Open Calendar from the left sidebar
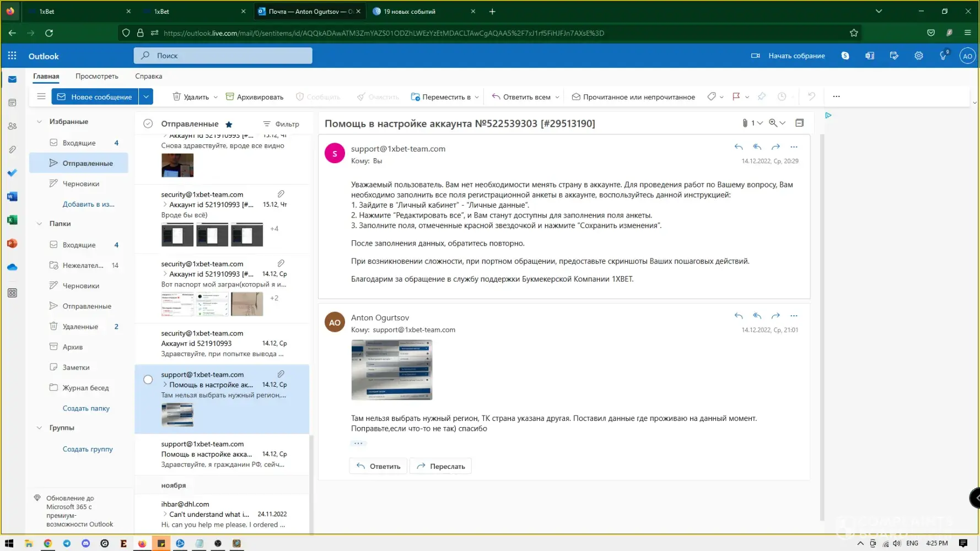Image resolution: width=980 pixels, height=551 pixels. 12,102
